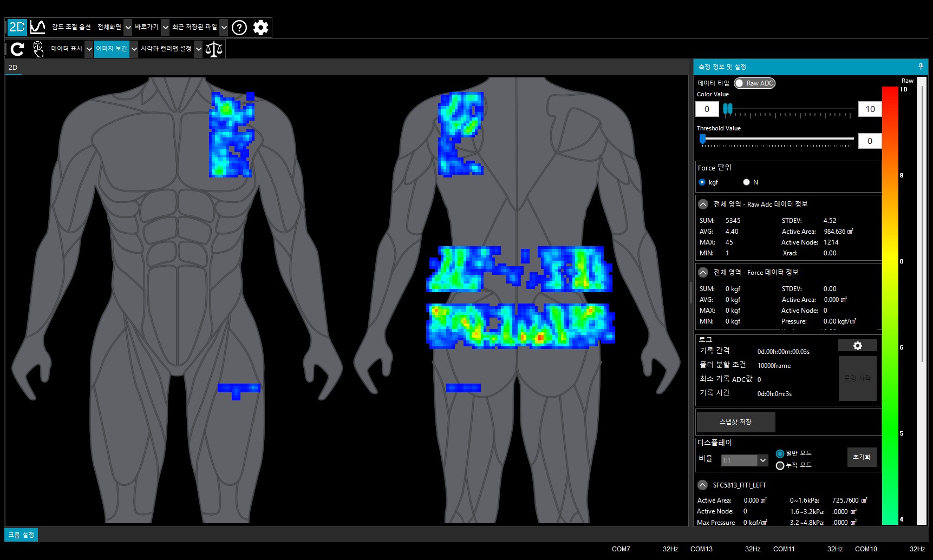Click the Threshold Value slider handle
Viewport: 933px width, 560px height.
point(702,140)
